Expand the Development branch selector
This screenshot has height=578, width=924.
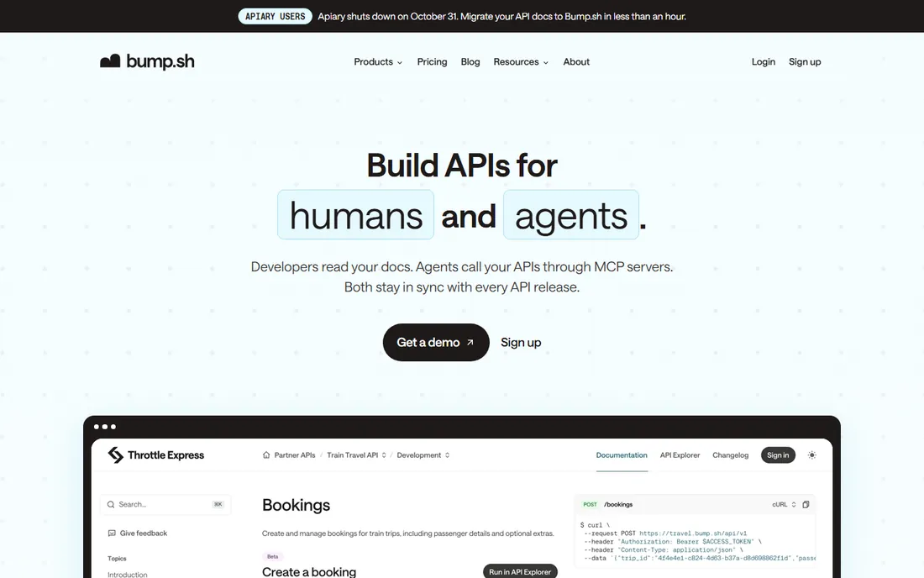(x=423, y=455)
